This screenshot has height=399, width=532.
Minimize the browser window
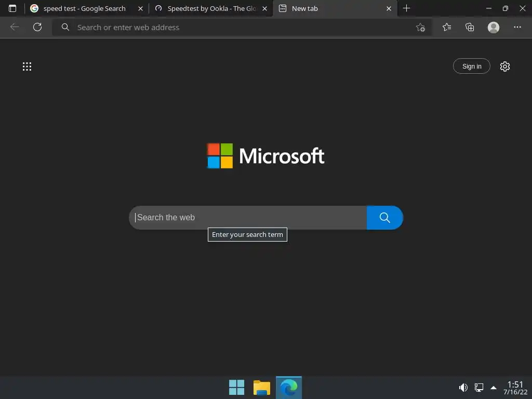(488, 8)
